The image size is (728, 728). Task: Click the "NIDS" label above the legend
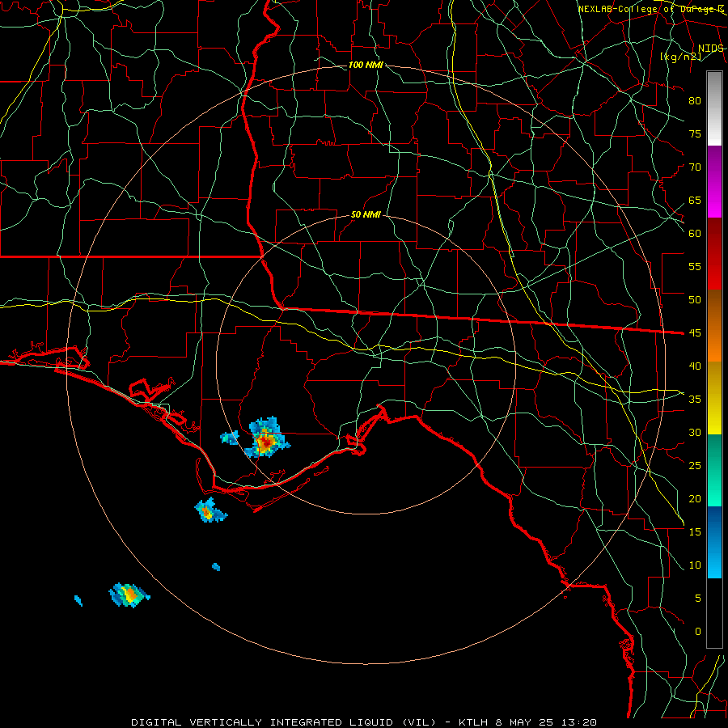(711, 49)
